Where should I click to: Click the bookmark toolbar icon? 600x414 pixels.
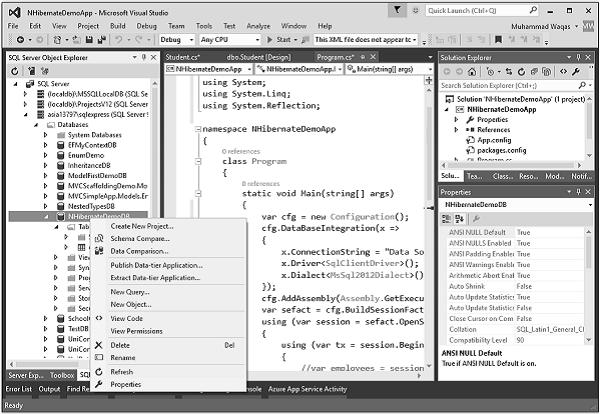(498, 39)
